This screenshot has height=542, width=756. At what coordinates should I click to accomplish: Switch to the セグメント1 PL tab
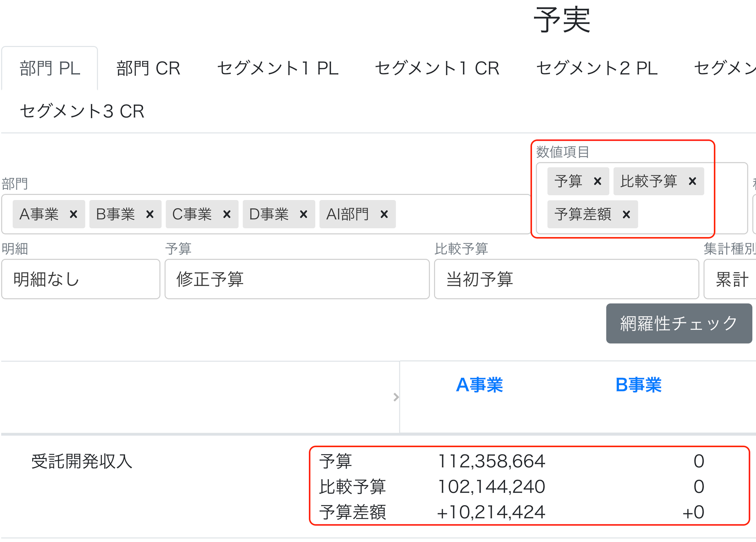point(278,68)
